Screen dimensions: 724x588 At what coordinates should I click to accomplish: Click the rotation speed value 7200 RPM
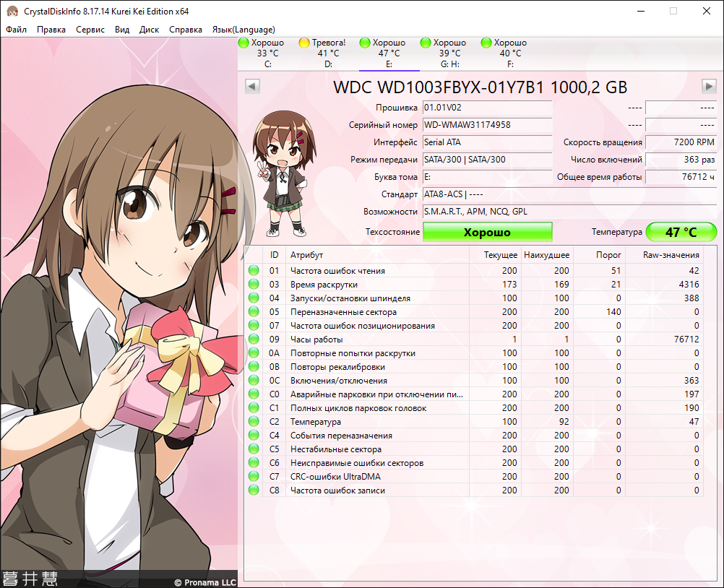pyautogui.click(x=681, y=142)
